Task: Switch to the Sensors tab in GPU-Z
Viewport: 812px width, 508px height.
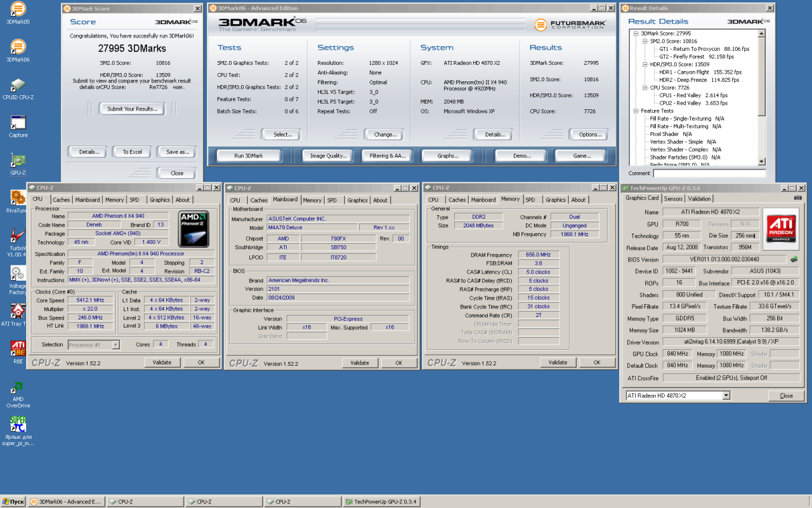Action: coord(674,199)
